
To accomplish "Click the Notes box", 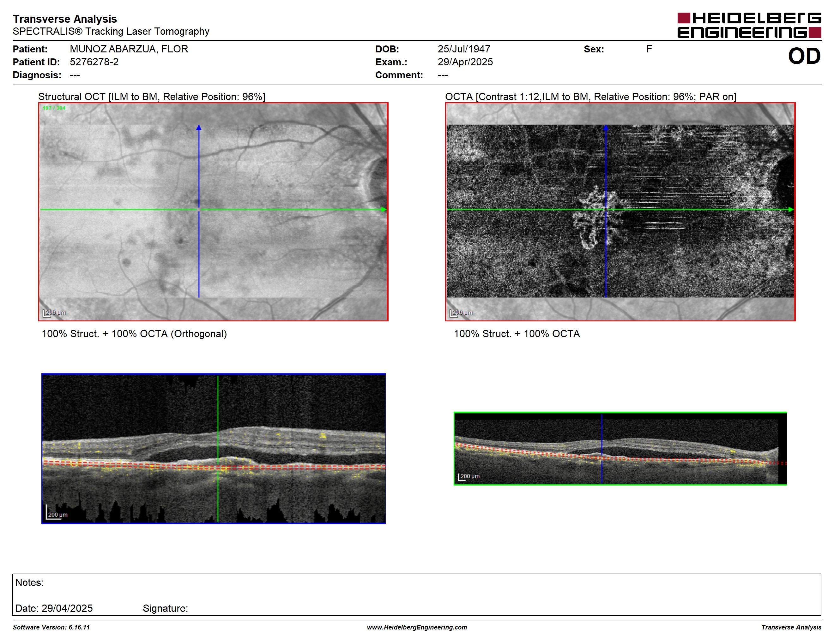I will (417, 594).
